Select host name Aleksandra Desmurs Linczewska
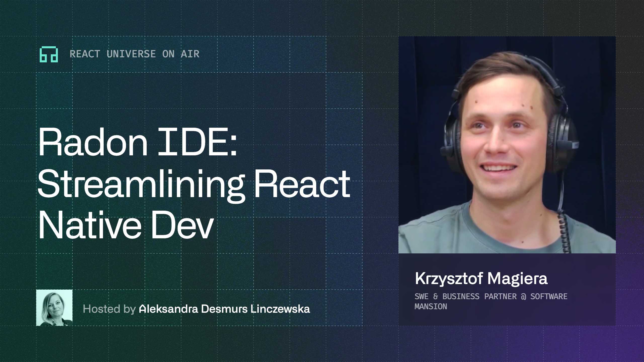644x362 pixels. [224, 309]
